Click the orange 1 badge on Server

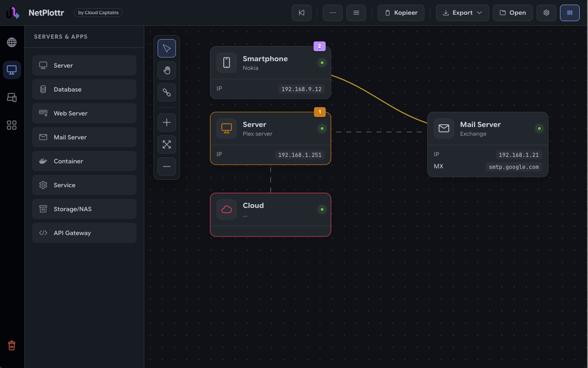pos(320,112)
